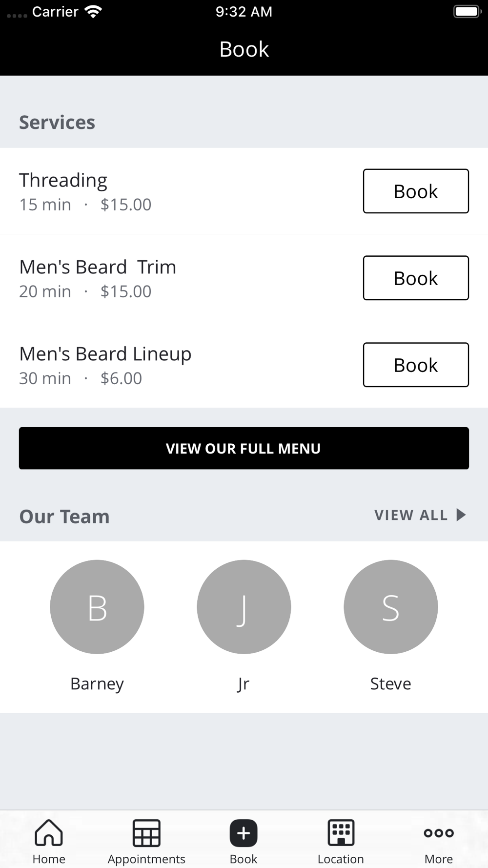Select Steve's avatar circle
This screenshot has height=868, width=488.
point(390,607)
